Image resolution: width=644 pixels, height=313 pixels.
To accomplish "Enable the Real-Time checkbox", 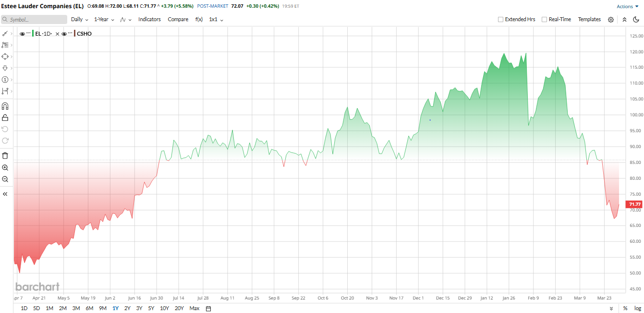I will [544, 19].
